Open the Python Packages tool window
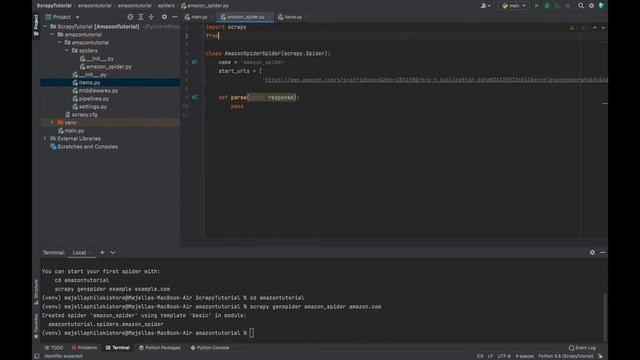Screen dimensions: 640x360 point(160,348)
